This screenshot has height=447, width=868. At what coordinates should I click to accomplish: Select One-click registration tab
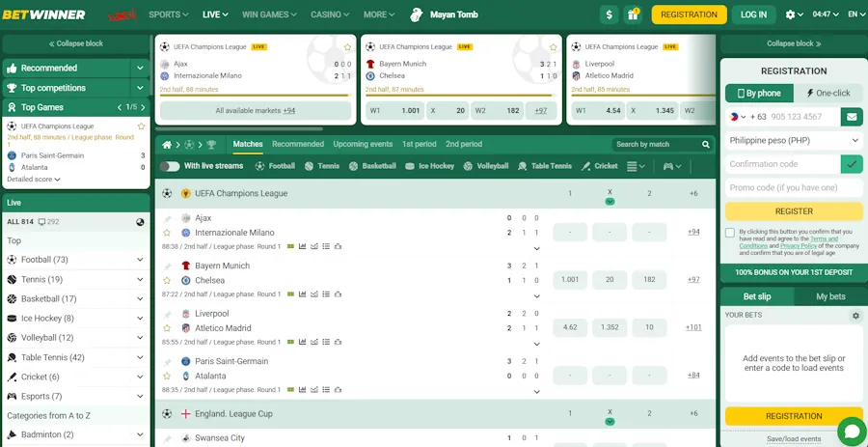click(x=828, y=93)
